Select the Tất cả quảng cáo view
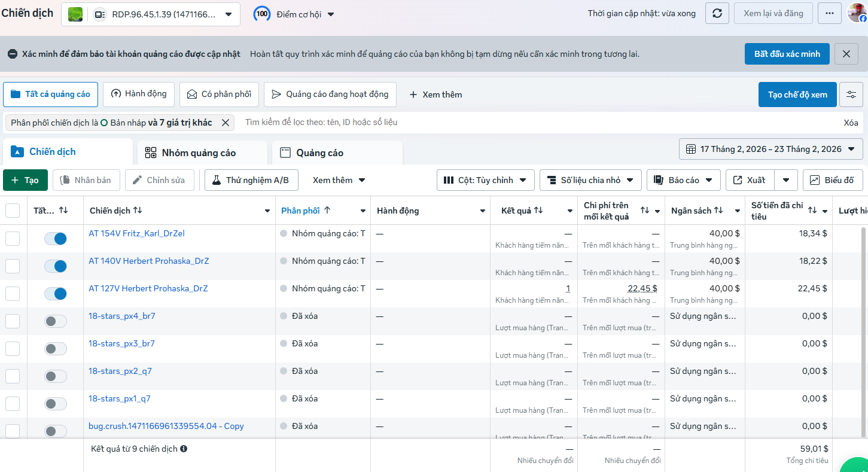Image resolution: width=868 pixels, height=472 pixels. [51, 95]
